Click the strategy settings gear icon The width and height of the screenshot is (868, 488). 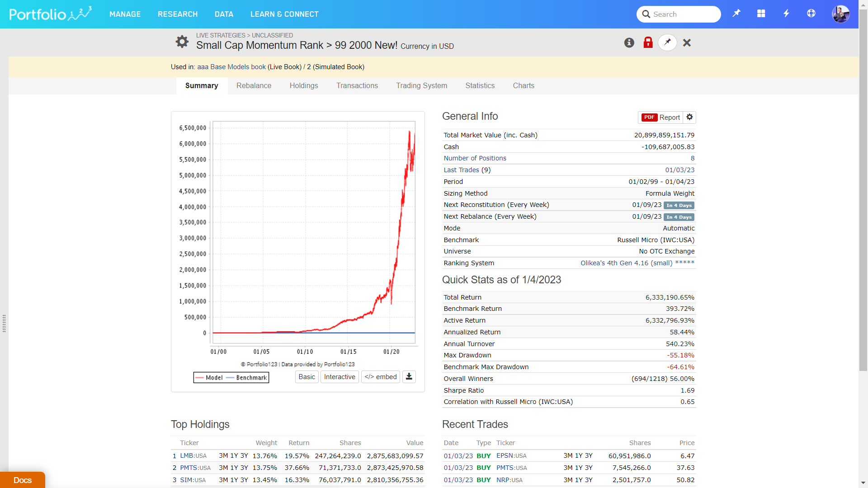click(182, 42)
